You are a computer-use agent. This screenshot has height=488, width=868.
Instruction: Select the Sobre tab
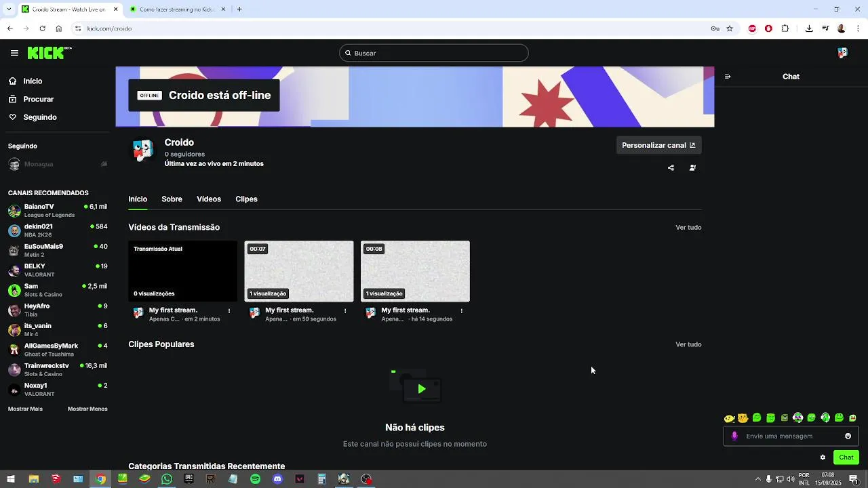coord(172,199)
